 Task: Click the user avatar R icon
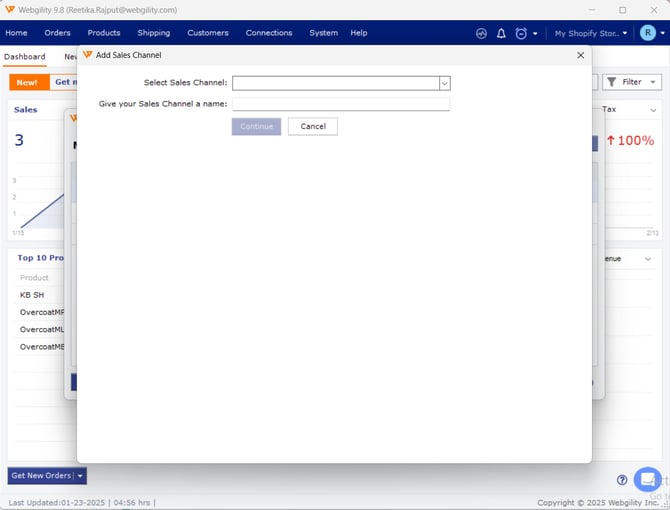pos(647,33)
